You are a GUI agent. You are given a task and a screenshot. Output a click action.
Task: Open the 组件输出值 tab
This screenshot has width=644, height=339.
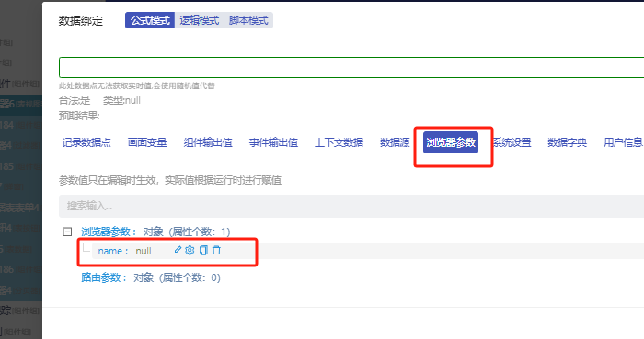coord(208,142)
